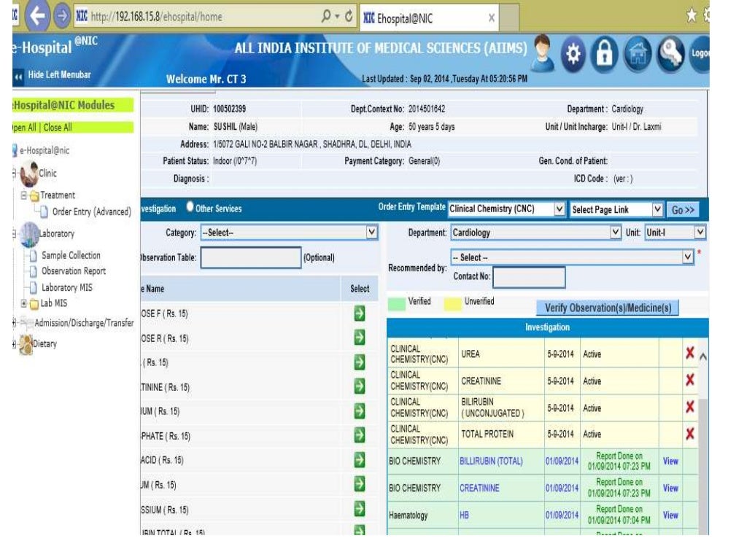Open the user profile avatar icon
Screen dimensions: 747x560
(x=542, y=52)
